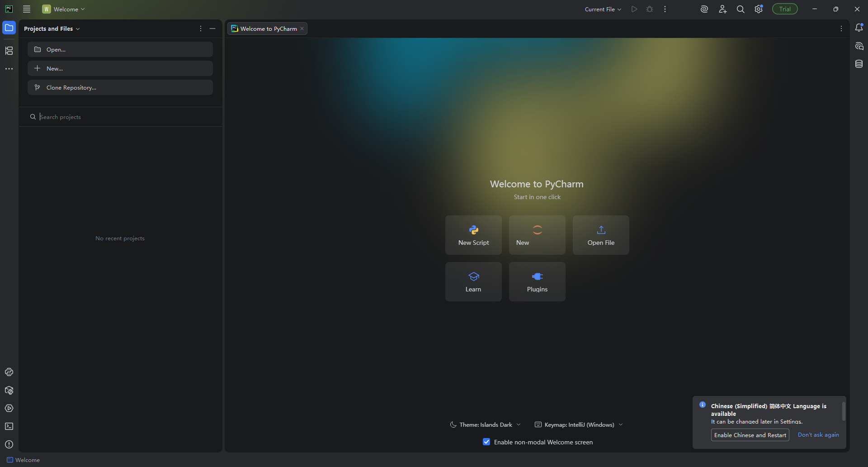The height and width of the screenshot is (467, 868).
Task: Open the Structure tool window icon
Action: (9, 51)
